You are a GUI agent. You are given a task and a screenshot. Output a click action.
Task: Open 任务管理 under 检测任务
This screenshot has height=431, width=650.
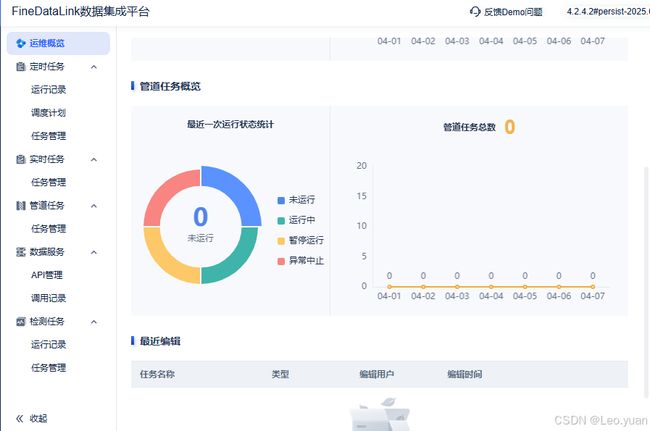click(x=49, y=368)
